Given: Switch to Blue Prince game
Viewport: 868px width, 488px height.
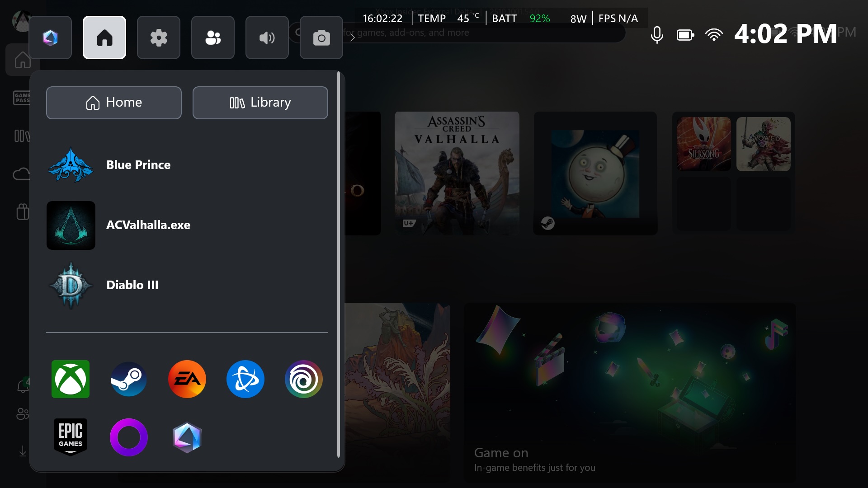Looking at the screenshot, I should click(x=138, y=165).
